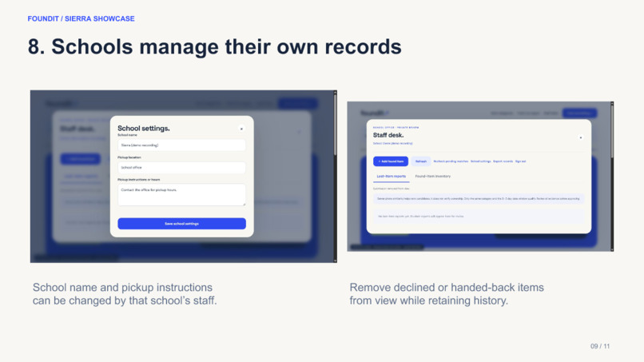Sign out of the Staff desk
This screenshot has height=362, width=644.
pos(520,161)
